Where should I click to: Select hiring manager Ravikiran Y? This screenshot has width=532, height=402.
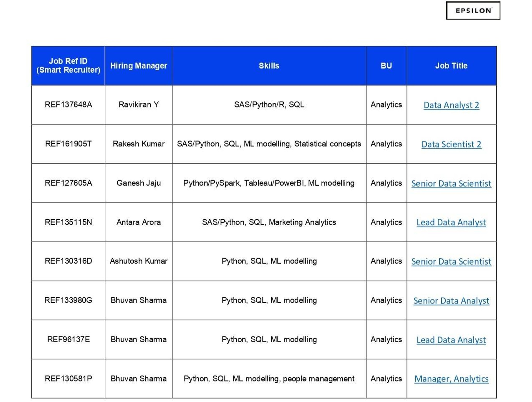pyautogui.click(x=138, y=104)
